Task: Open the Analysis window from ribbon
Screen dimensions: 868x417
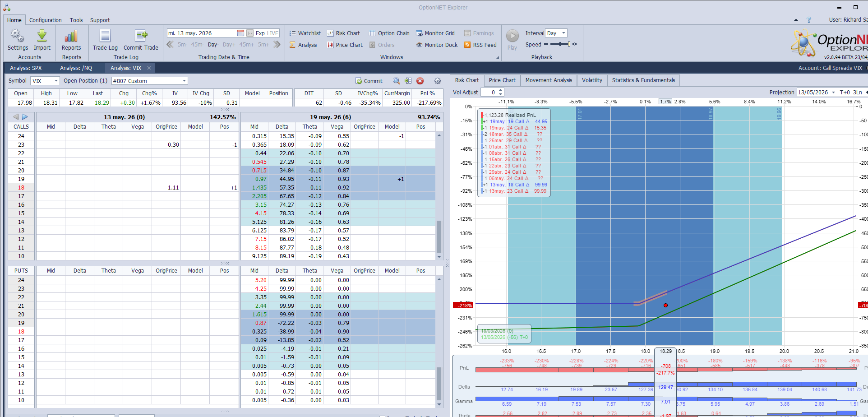Action: pyautogui.click(x=303, y=45)
